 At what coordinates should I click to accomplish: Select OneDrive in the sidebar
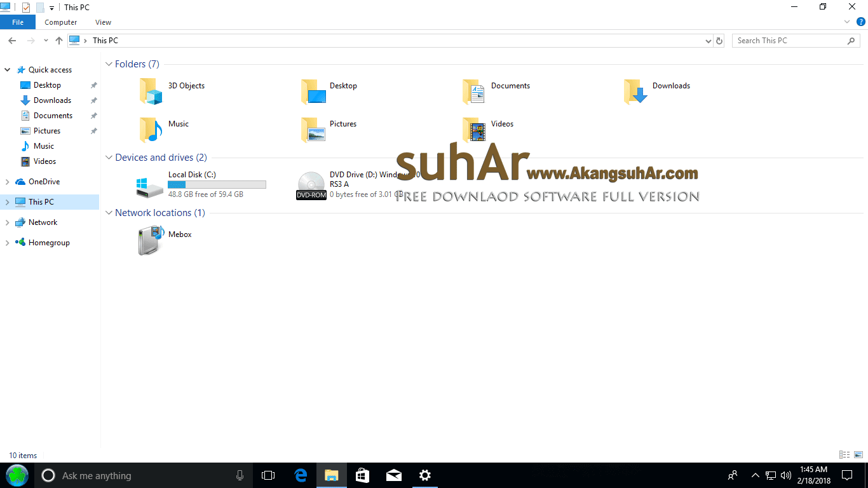(44, 182)
